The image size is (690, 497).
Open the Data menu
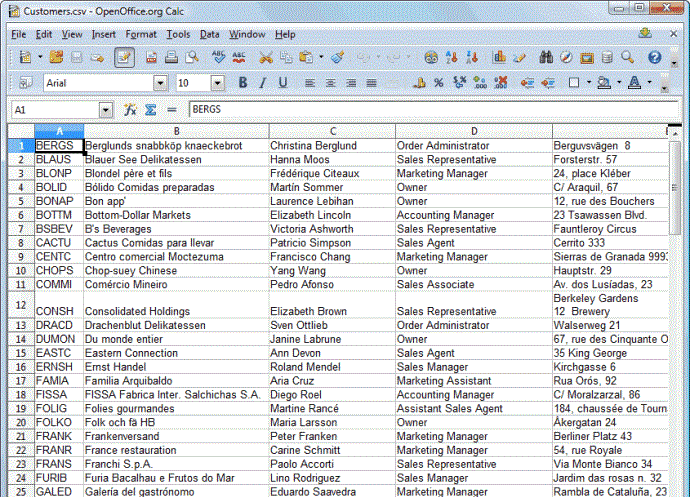tap(209, 34)
